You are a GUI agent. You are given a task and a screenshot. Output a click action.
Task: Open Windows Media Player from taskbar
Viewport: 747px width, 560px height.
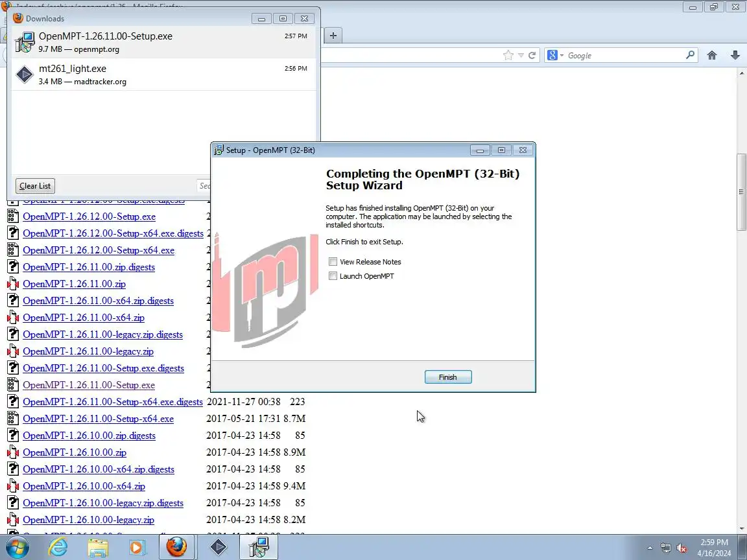point(137,547)
